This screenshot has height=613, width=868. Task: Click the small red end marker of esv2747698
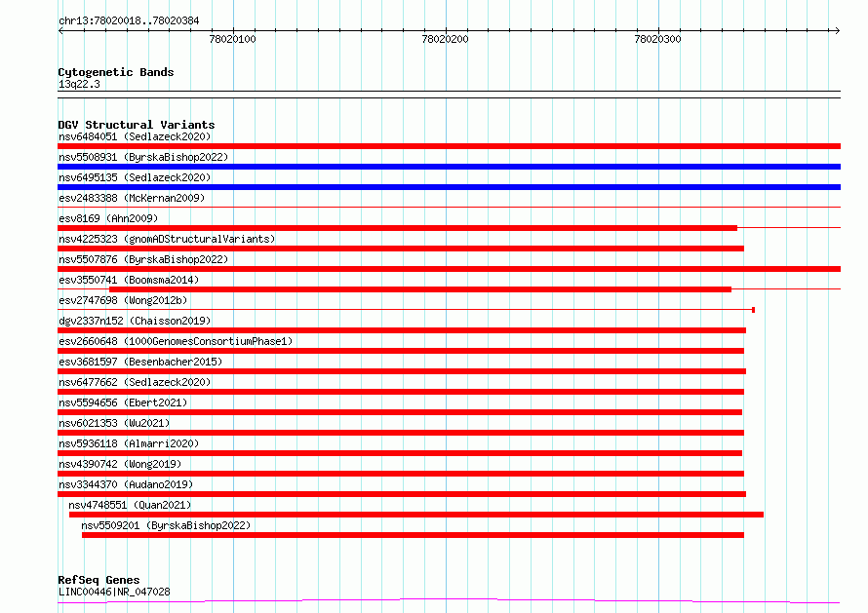pyautogui.click(x=754, y=310)
